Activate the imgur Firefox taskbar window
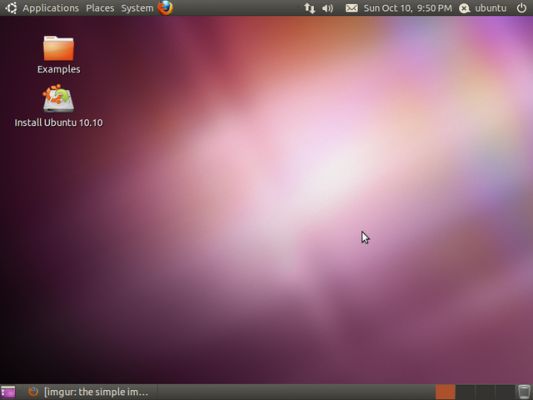 91,392
